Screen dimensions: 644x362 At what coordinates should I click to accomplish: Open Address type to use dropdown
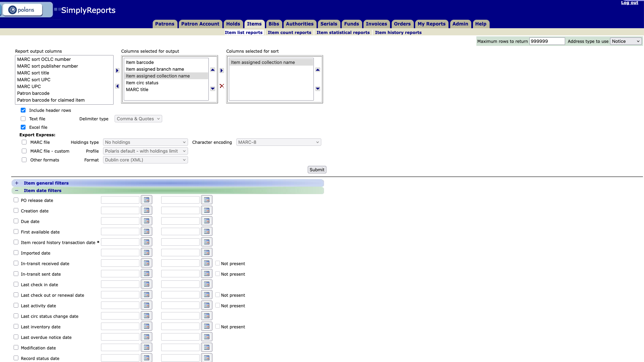(x=626, y=41)
